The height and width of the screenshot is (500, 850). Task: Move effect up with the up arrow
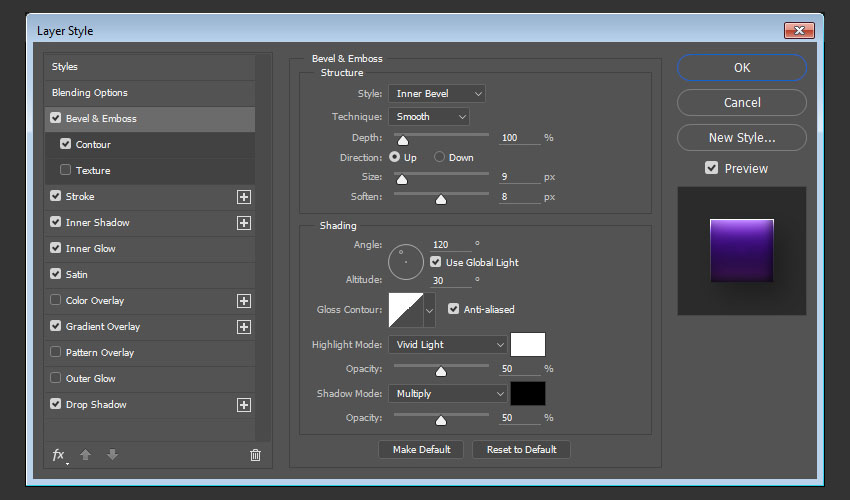85,455
